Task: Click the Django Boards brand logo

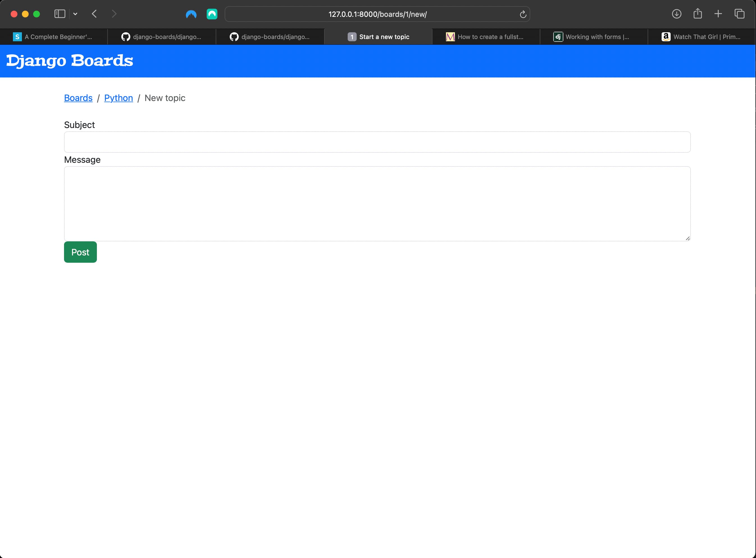Action: [70, 61]
